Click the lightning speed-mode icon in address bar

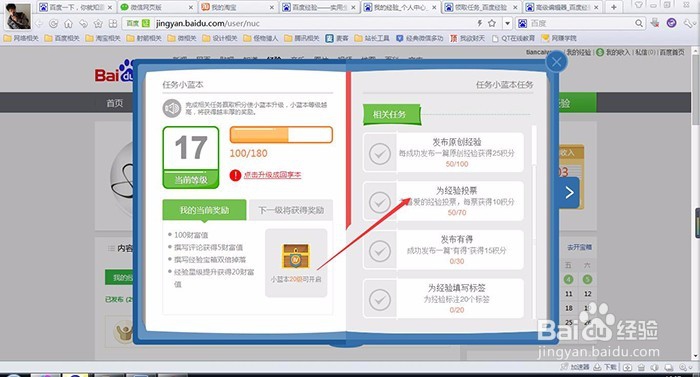click(479, 23)
